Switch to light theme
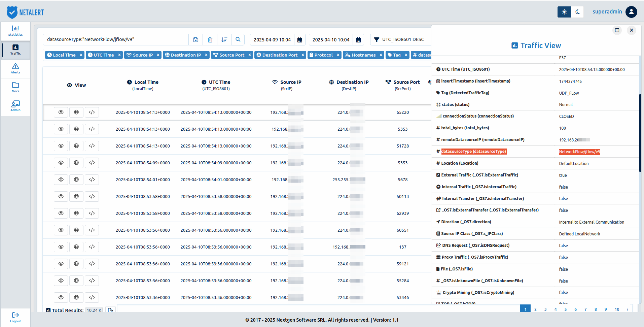Screen dimensions: 644x327 (564, 12)
